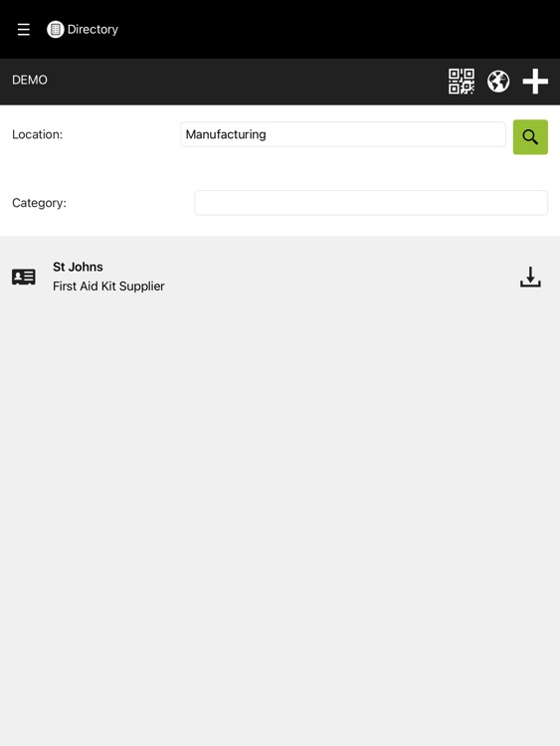
Task: Focus the Location field containing Manufacturing
Action: [342, 134]
